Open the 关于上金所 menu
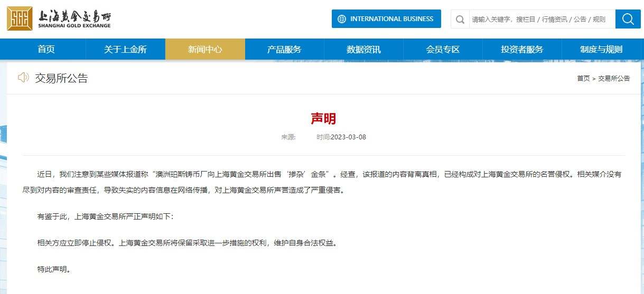644x294 pixels. coord(125,50)
